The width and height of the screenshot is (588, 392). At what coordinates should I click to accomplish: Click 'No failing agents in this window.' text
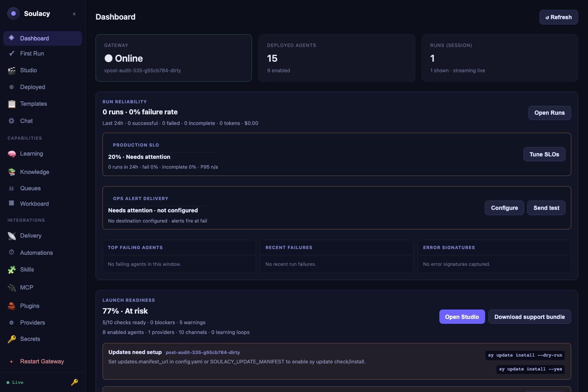tap(144, 264)
